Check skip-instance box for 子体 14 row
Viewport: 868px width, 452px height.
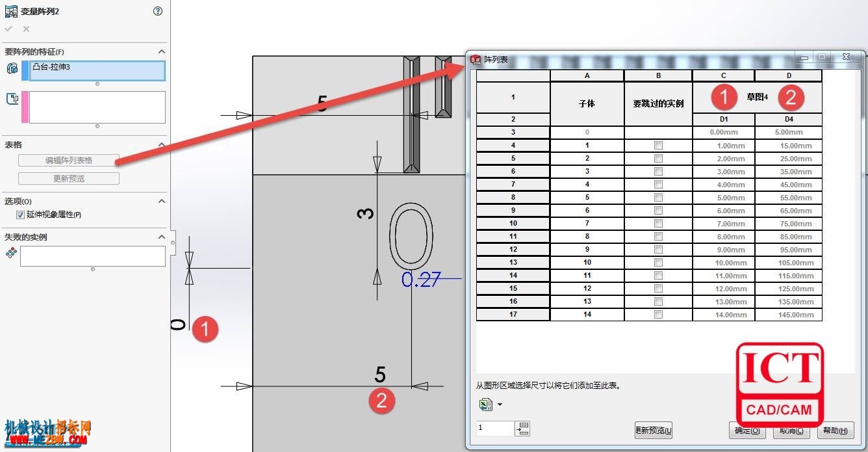tap(658, 315)
